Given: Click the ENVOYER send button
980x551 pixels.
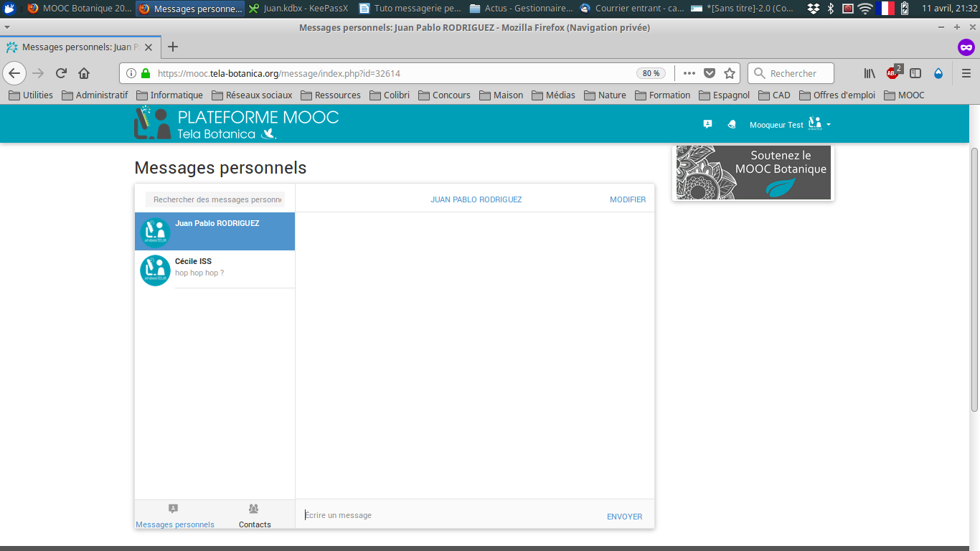Looking at the screenshot, I should 624,517.
